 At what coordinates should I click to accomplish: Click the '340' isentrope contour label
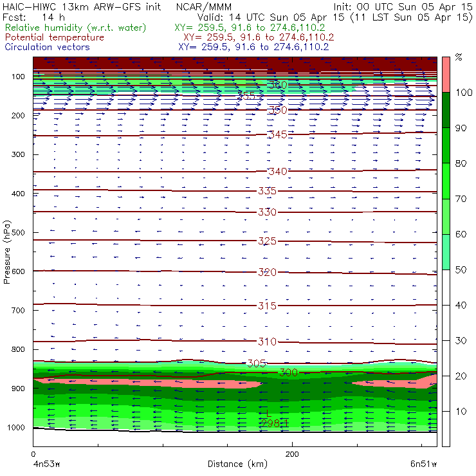tap(277, 172)
